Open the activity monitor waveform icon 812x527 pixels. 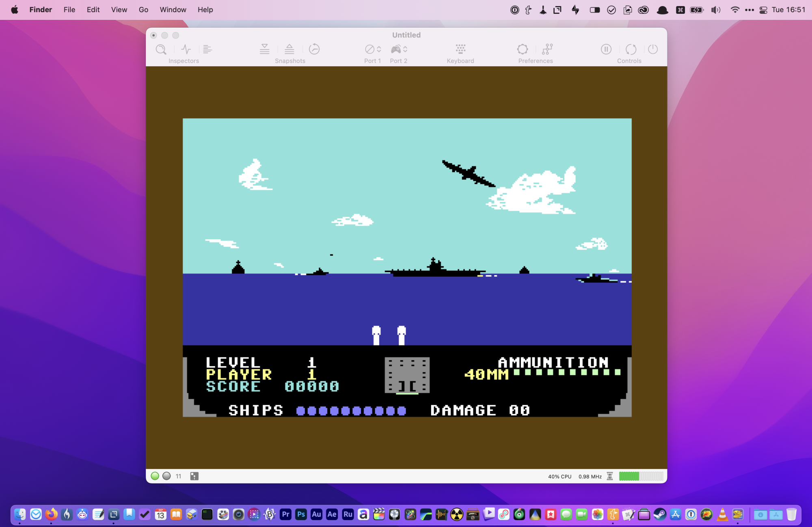[186, 50]
